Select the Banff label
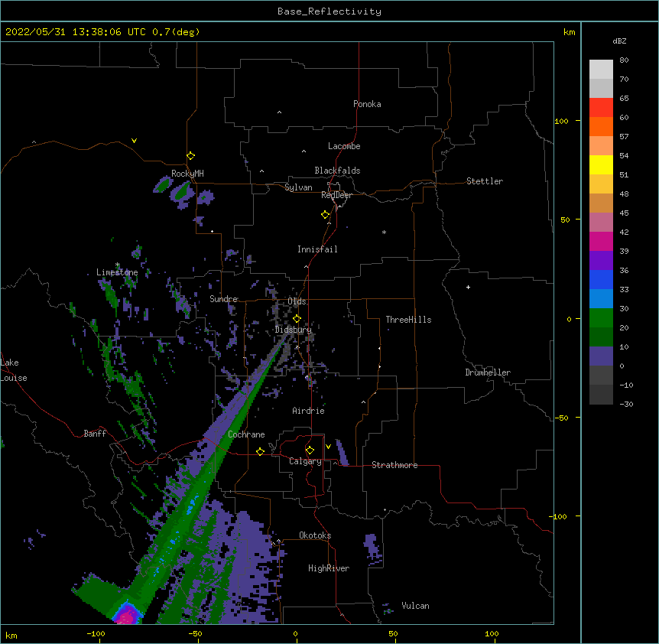 point(95,434)
